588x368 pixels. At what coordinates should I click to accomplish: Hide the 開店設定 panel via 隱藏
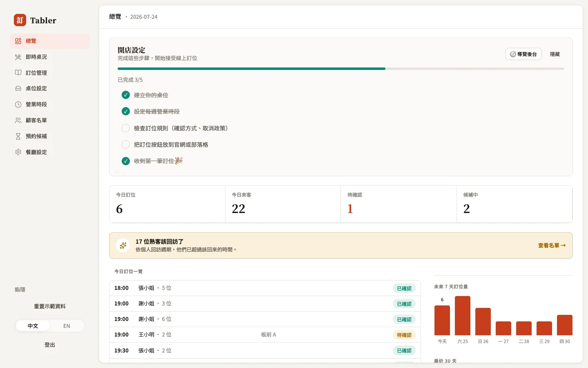tap(555, 54)
